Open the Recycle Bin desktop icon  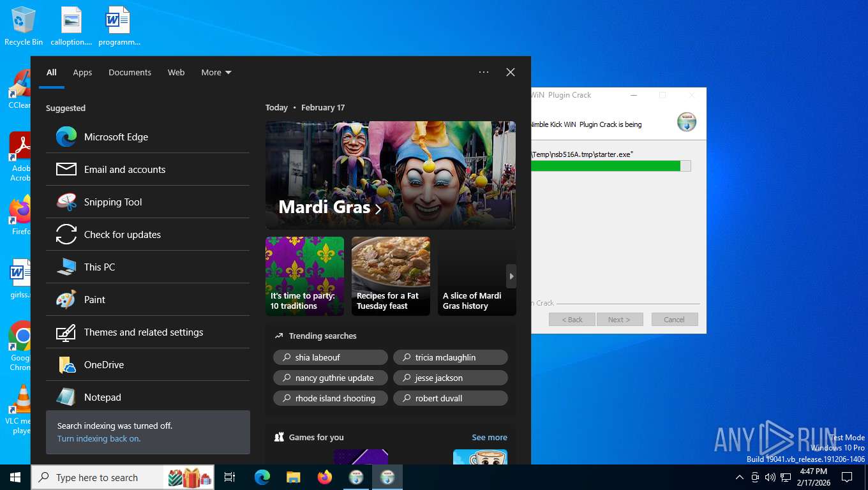click(x=24, y=27)
